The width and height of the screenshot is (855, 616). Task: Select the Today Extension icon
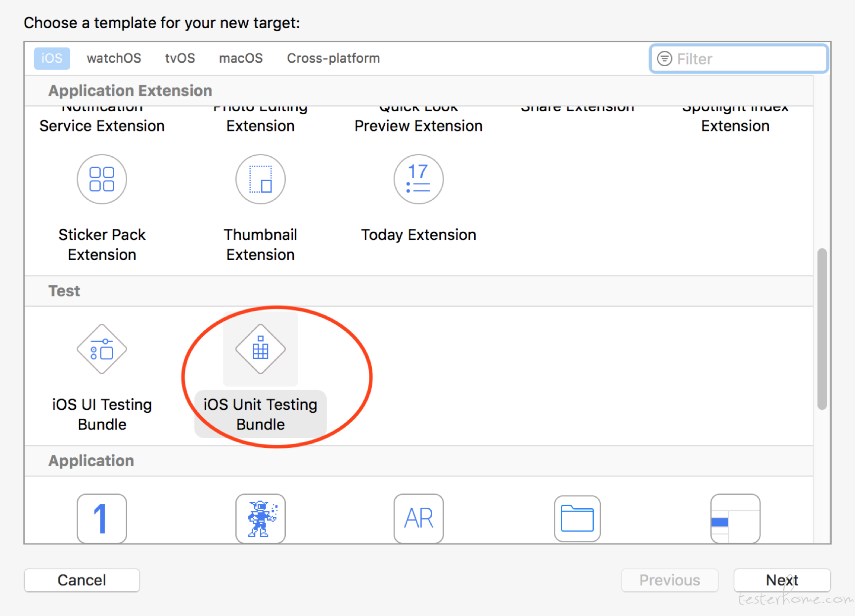click(418, 179)
